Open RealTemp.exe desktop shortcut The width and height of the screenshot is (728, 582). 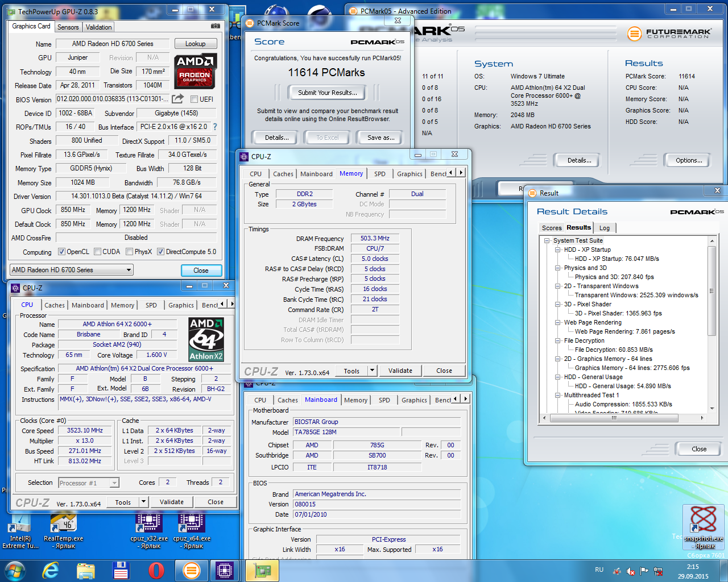coord(64,531)
